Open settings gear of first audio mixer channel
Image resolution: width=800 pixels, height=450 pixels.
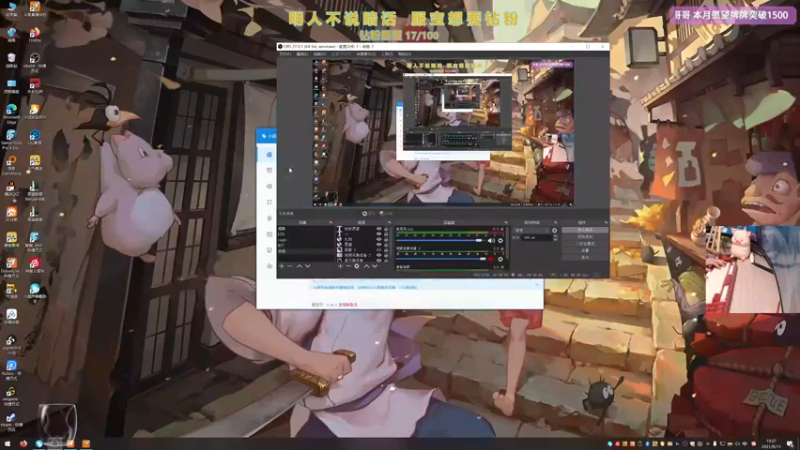(x=500, y=240)
